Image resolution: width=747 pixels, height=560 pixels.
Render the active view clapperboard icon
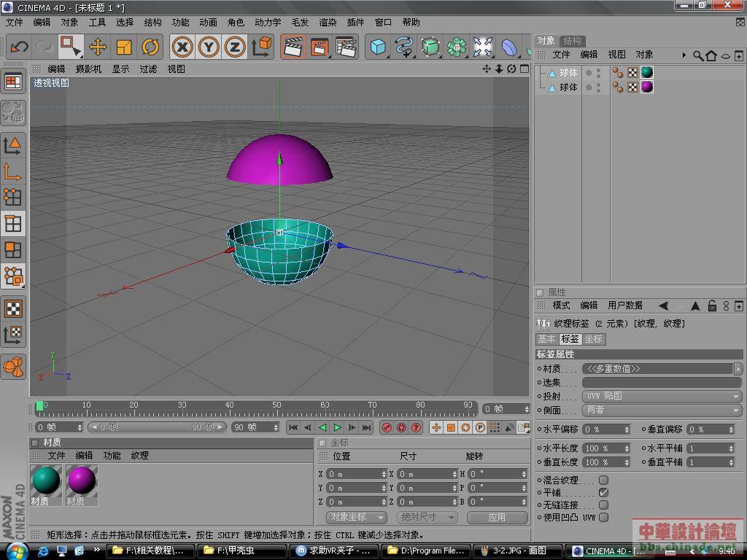tap(293, 47)
